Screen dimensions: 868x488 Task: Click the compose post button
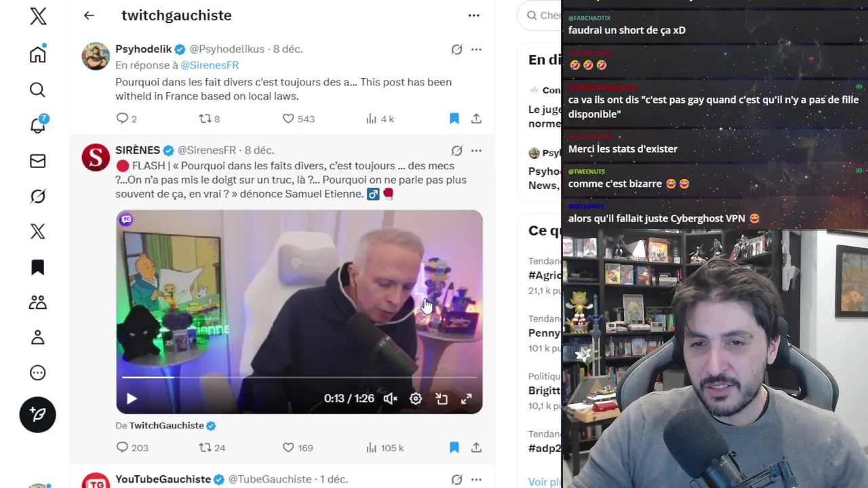[38, 414]
